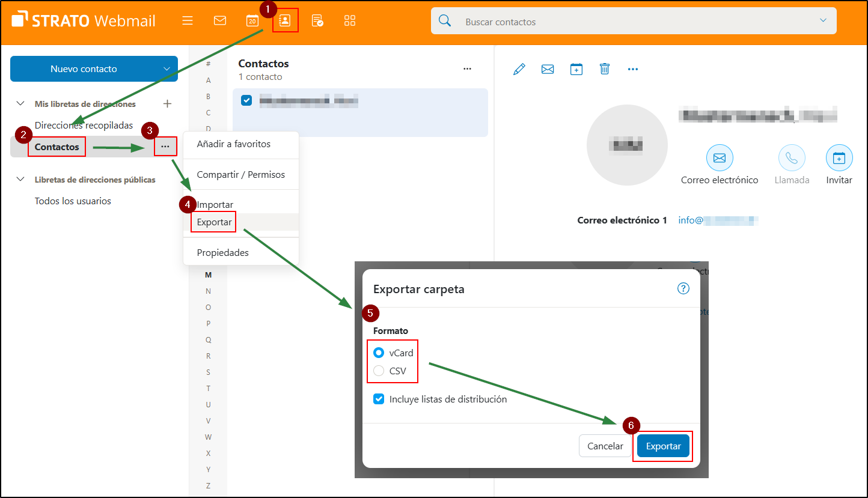The height and width of the screenshot is (498, 868).
Task: Open the Nuevo contacto dropdown arrow
Action: tap(167, 69)
